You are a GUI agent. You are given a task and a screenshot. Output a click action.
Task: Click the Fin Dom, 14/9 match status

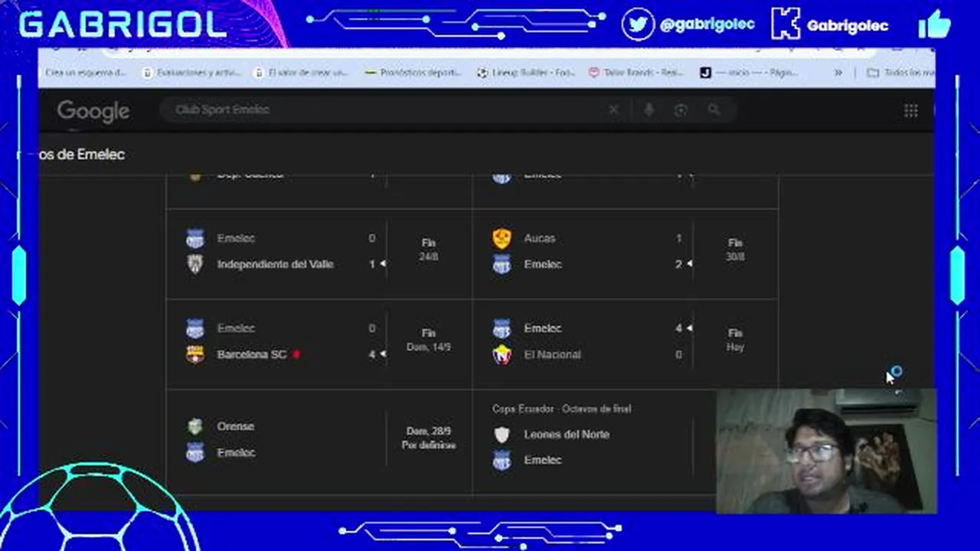pos(429,340)
